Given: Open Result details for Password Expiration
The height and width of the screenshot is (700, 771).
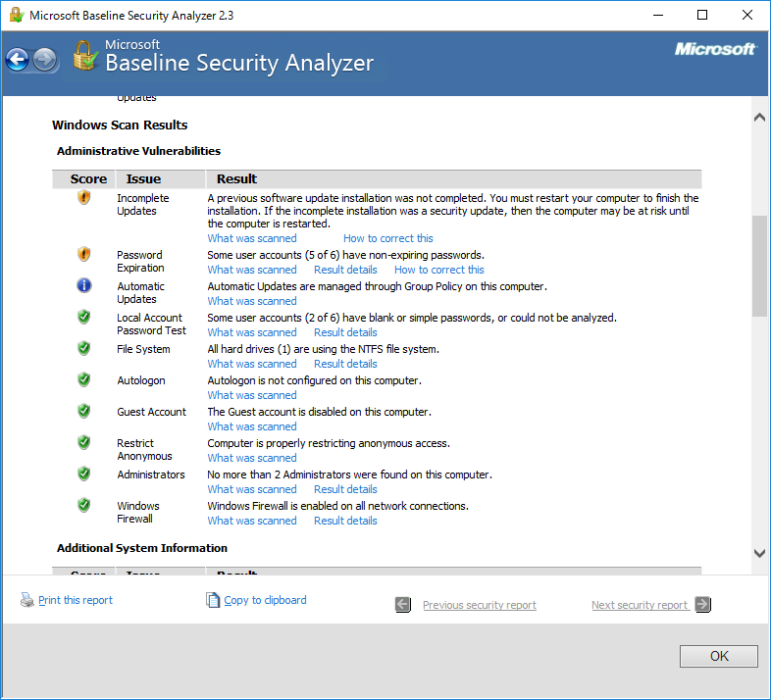Looking at the screenshot, I should click(345, 270).
